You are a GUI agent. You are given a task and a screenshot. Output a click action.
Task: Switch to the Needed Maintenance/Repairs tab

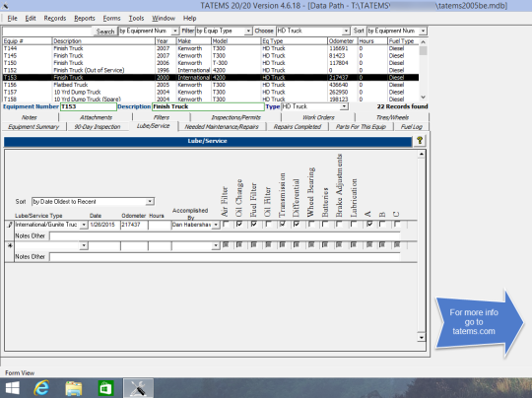[x=222, y=126]
